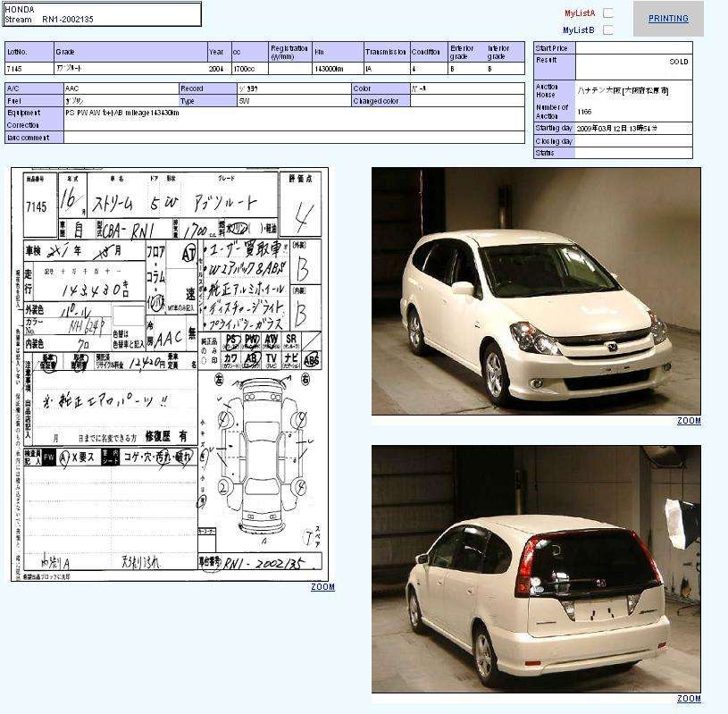Click the auction sheet image

coord(170,374)
